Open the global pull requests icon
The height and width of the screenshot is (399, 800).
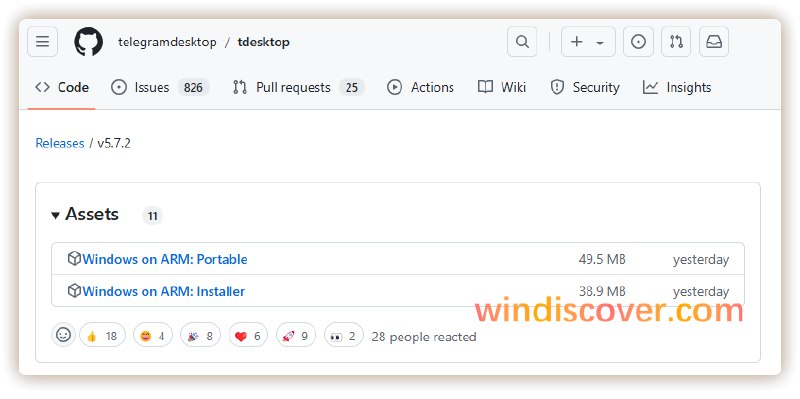pyautogui.click(x=677, y=42)
